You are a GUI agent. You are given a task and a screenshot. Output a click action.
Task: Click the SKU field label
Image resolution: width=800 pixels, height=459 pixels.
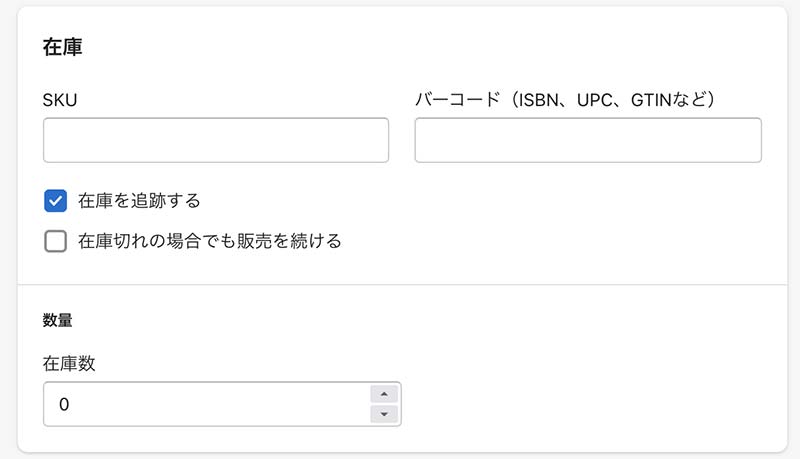[x=60, y=100]
